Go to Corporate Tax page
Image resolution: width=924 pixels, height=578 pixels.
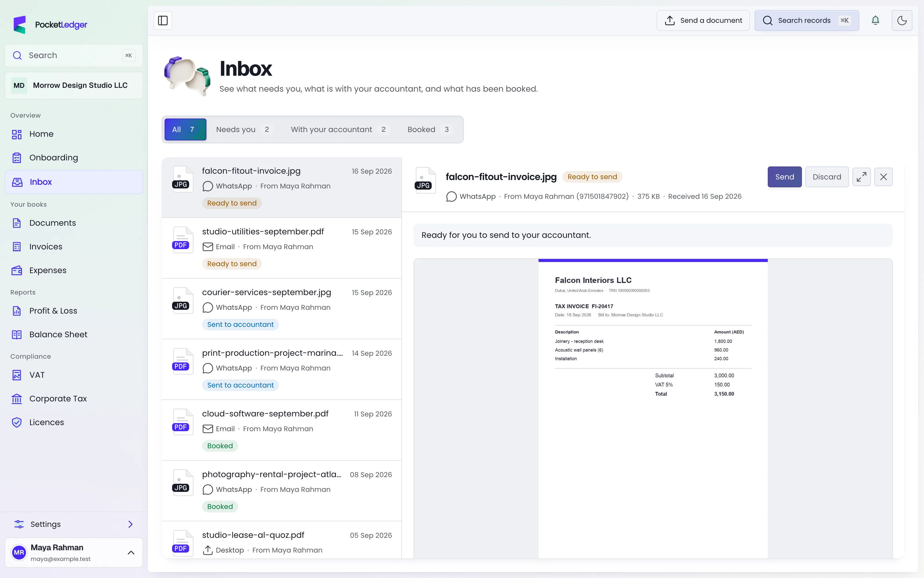(x=74, y=399)
